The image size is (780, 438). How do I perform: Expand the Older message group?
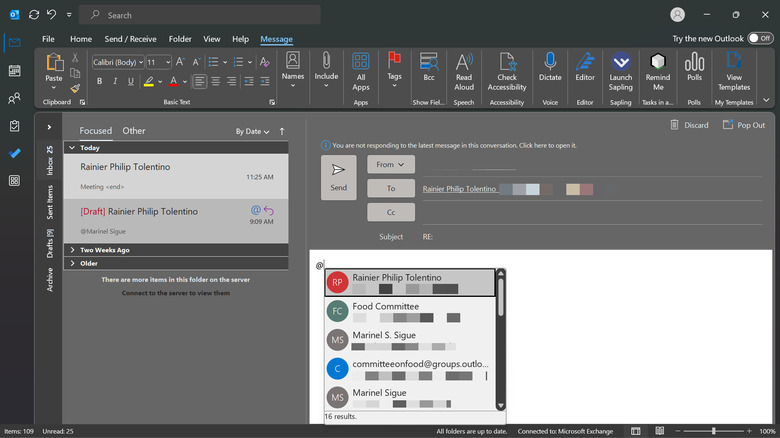coord(73,263)
